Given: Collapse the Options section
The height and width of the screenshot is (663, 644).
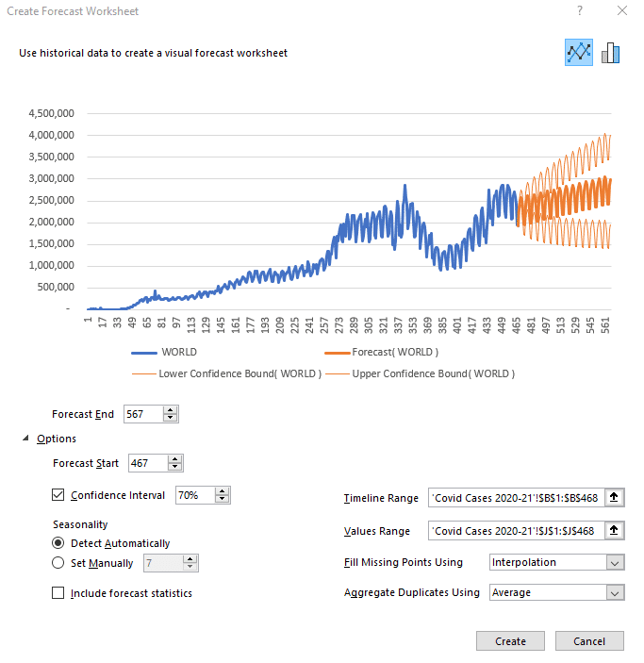Looking at the screenshot, I should (x=25, y=439).
